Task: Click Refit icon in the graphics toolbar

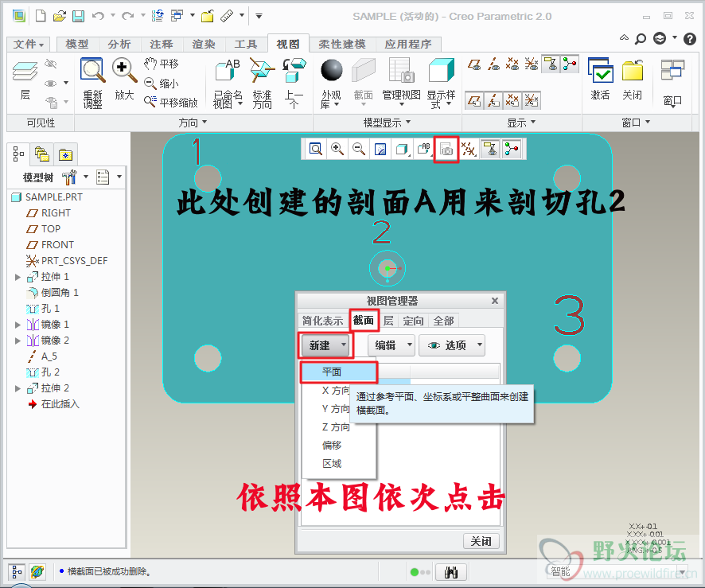Action: coord(316,150)
